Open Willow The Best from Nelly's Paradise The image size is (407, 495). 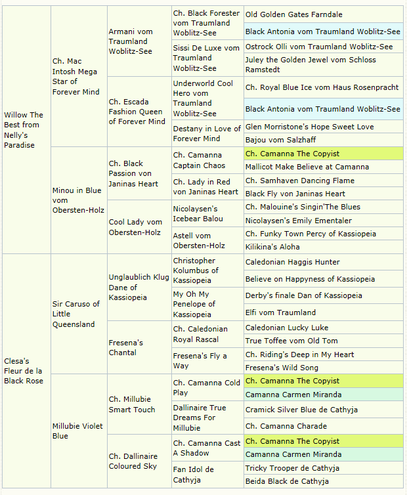23,130
